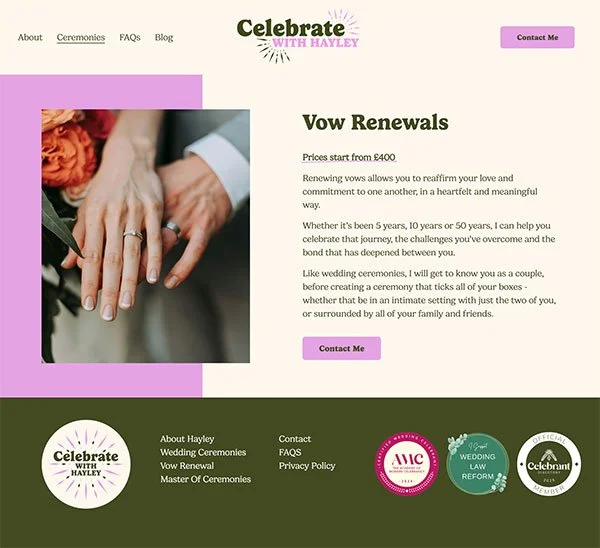Click the hands with wedding rings photo
Viewport: 600px width, 548px height.
pos(146,236)
